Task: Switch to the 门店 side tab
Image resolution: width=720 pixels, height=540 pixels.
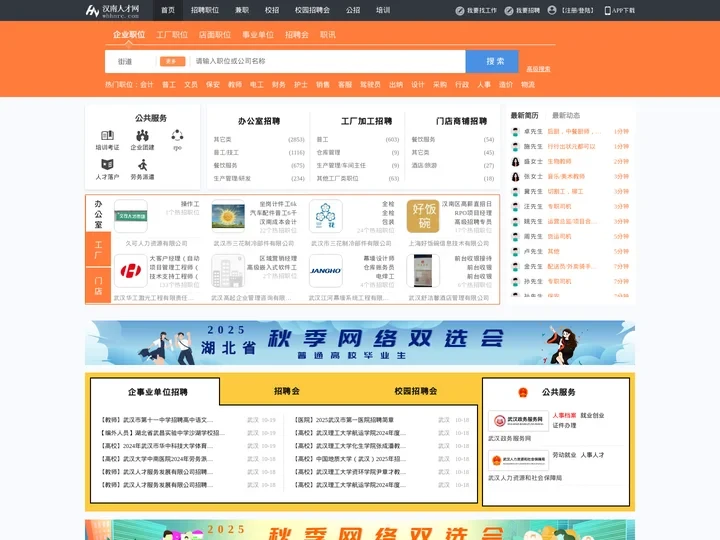Action: click(x=98, y=285)
